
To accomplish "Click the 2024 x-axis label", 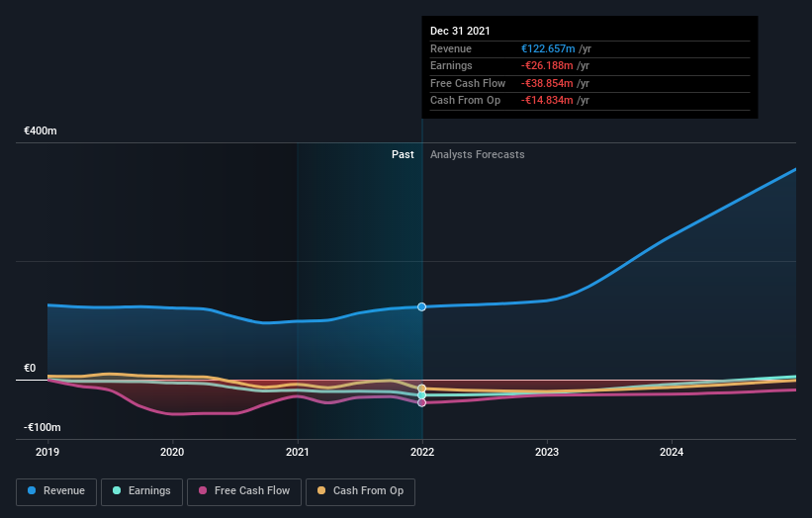I will pyautogui.click(x=672, y=453).
